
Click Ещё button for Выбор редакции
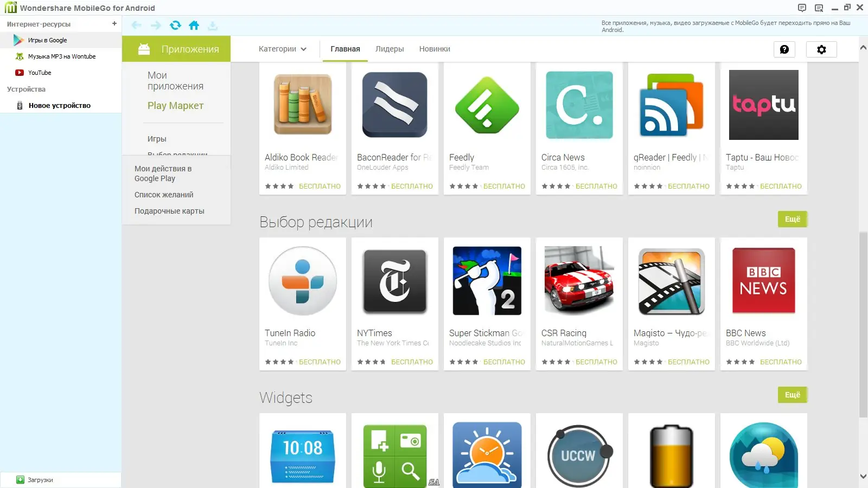click(x=793, y=219)
